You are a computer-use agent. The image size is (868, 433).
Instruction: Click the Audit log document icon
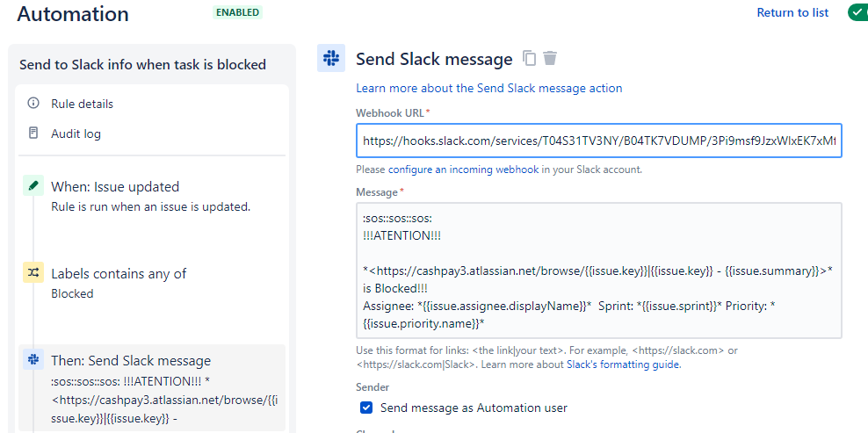[33, 134]
